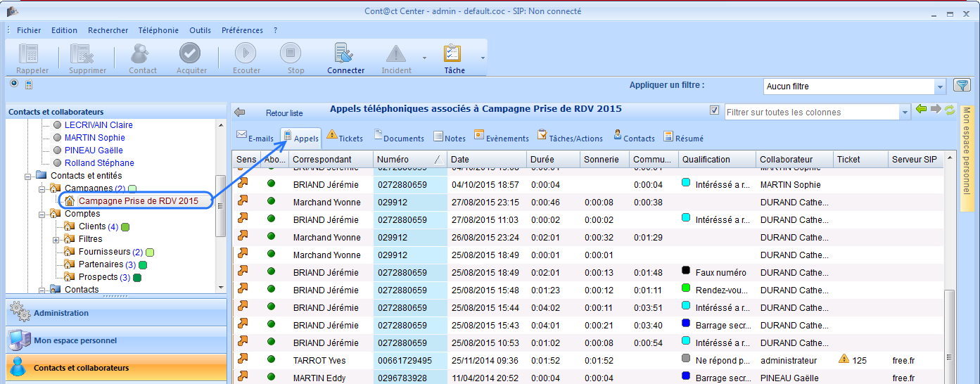Select the Clients tree item
The height and width of the screenshot is (384, 980).
[92, 226]
